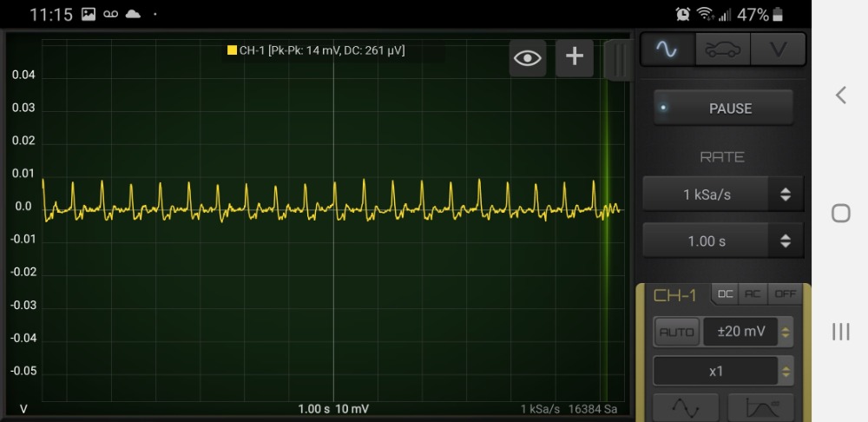Step the x1 probe setting with its arrows
Viewport: 868px width, 422px height.
(x=786, y=371)
